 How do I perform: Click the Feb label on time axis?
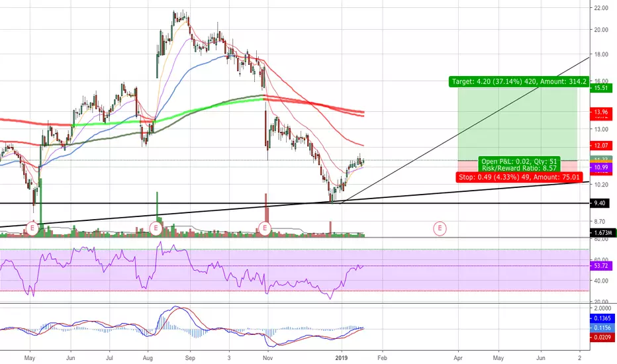click(x=382, y=358)
